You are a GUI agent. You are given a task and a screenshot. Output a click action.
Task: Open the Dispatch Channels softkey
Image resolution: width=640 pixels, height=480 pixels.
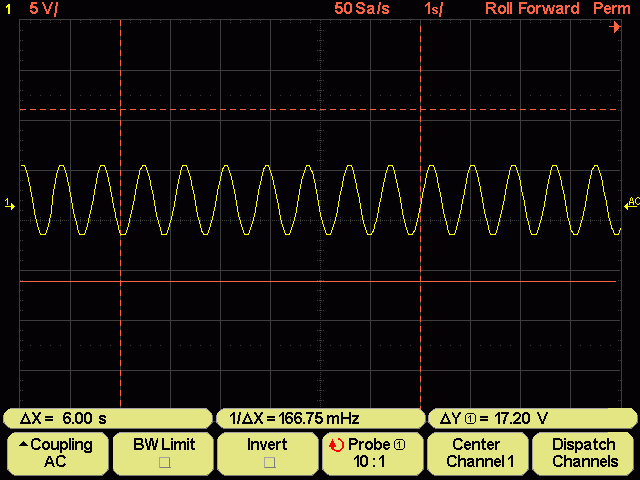pyautogui.click(x=584, y=453)
